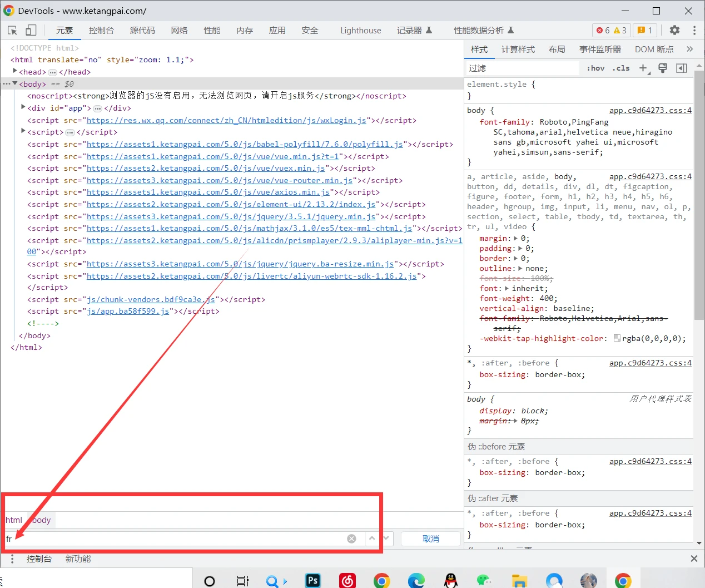Add a new style rule plus icon

click(x=643, y=68)
